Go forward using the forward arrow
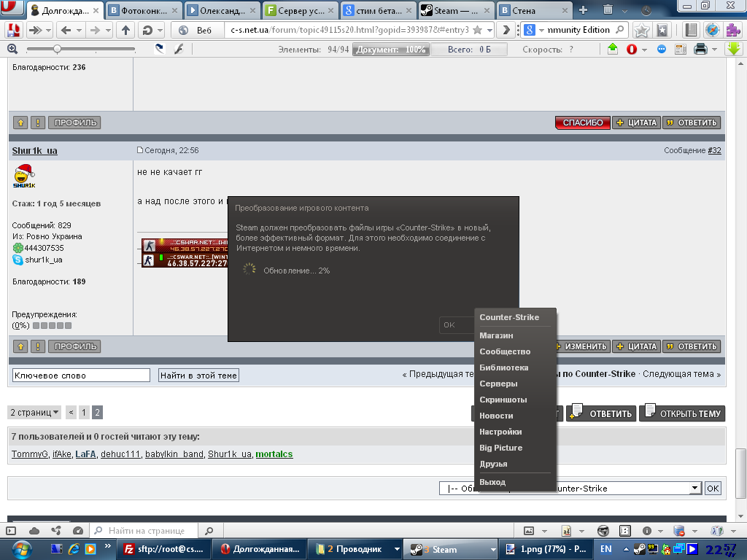 (95, 31)
